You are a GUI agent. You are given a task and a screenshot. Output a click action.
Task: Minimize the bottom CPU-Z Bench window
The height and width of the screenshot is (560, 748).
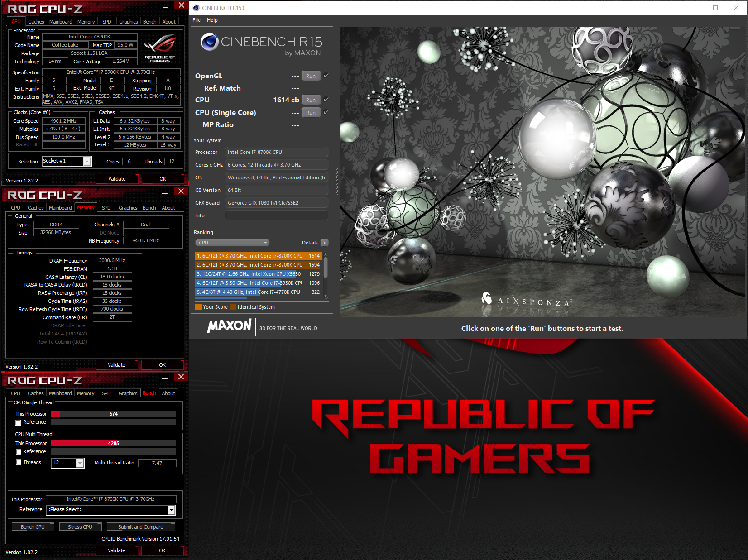165,378
